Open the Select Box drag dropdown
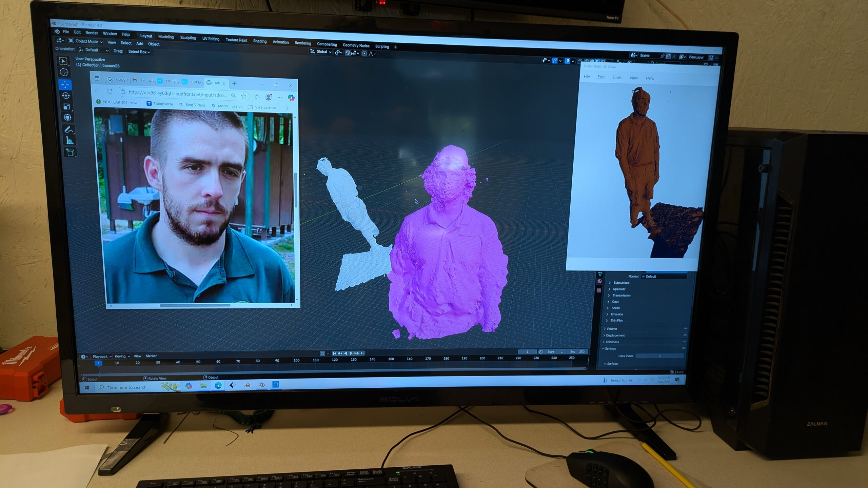The height and width of the screenshot is (488, 868). pos(139,52)
